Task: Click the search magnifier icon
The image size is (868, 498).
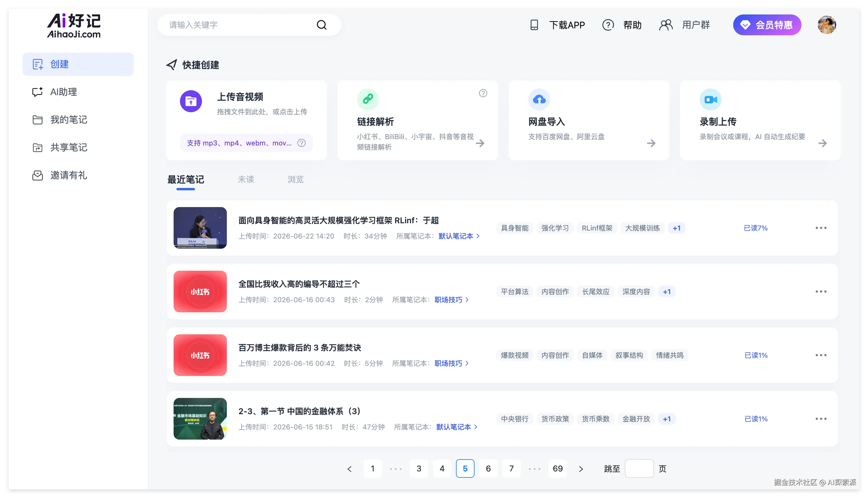Action: (321, 25)
